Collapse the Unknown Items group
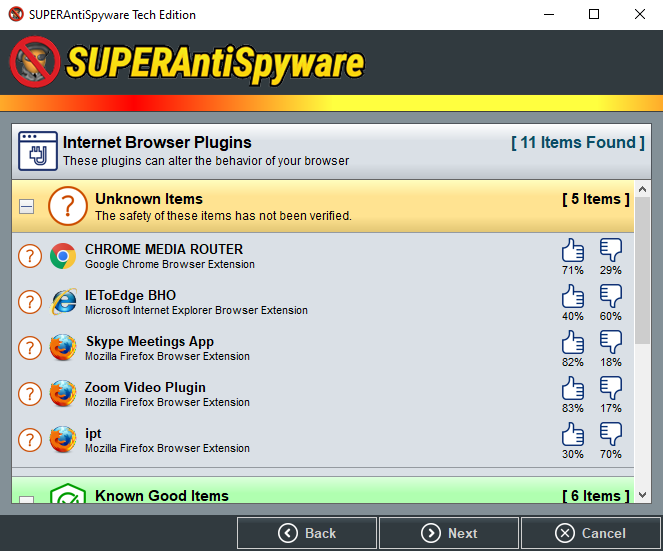Viewport: 663px width, 551px height. tap(27, 206)
